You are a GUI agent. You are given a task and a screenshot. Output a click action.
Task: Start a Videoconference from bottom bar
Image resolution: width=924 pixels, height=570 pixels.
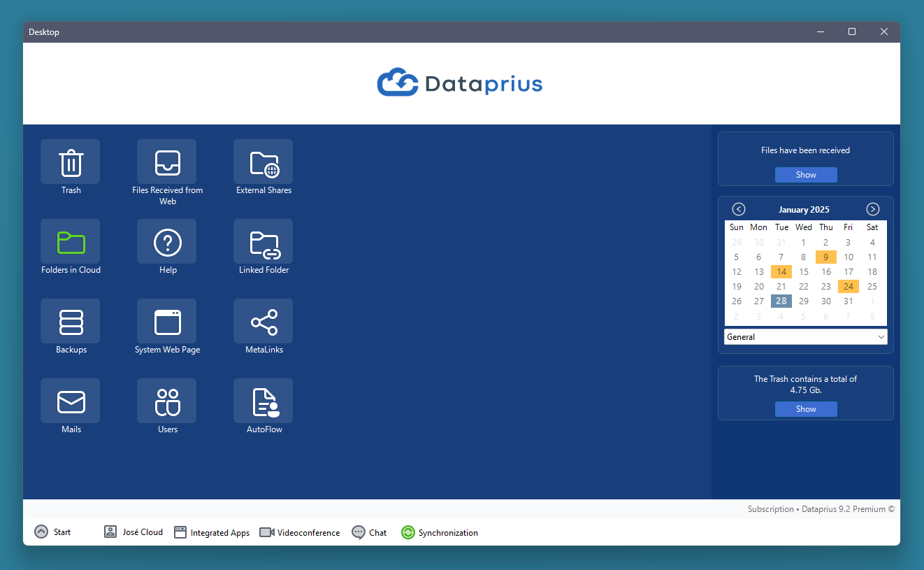coord(300,532)
